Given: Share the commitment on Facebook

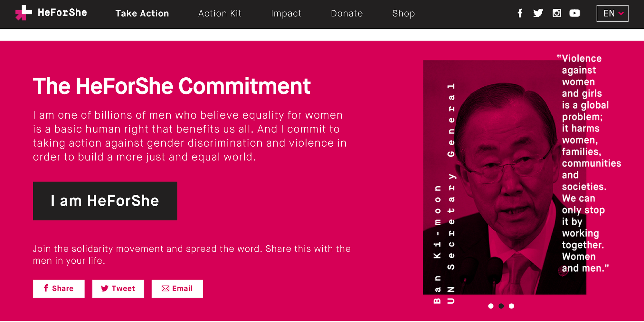Looking at the screenshot, I should point(59,288).
